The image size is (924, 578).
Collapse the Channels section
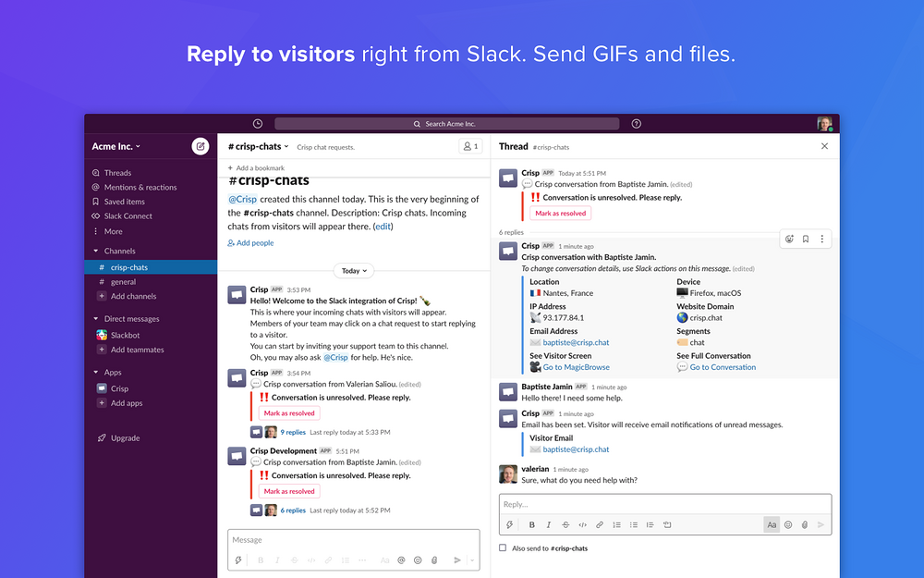coord(95,251)
